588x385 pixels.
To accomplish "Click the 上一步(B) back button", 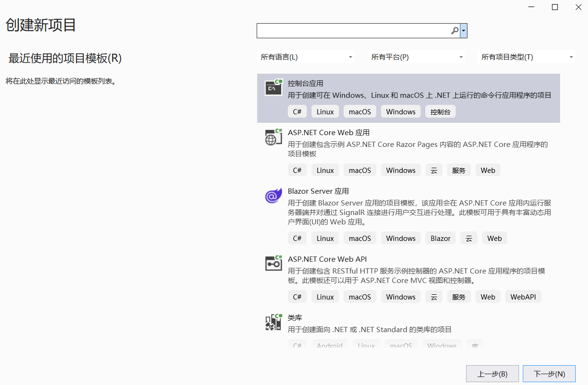I will 493,374.
